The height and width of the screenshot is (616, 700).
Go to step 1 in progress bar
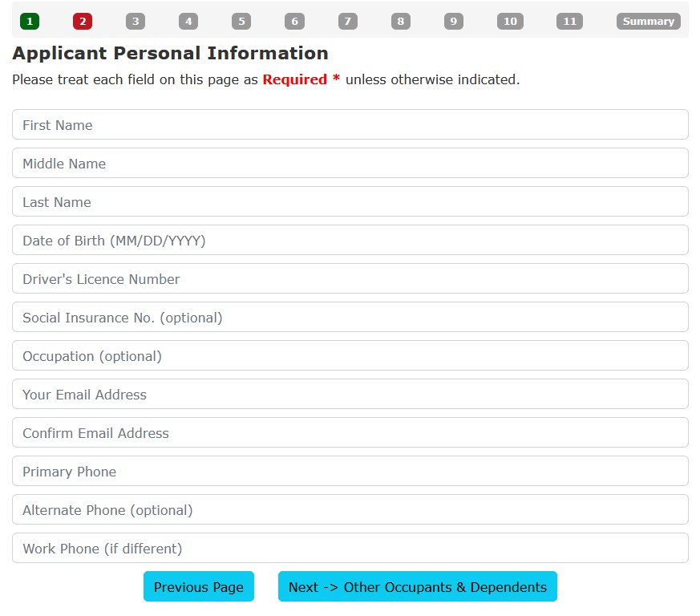(30, 22)
